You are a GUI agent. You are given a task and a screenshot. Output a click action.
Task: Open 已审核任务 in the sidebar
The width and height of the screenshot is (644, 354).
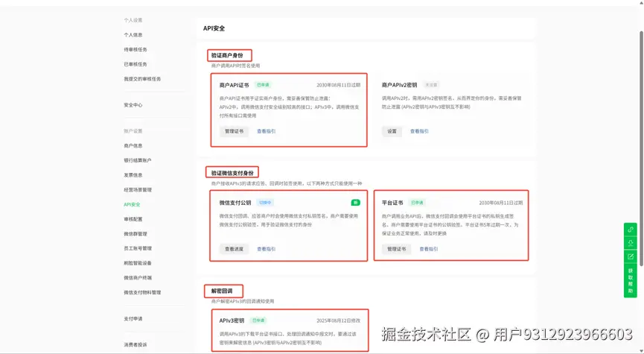tap(136, 64)
